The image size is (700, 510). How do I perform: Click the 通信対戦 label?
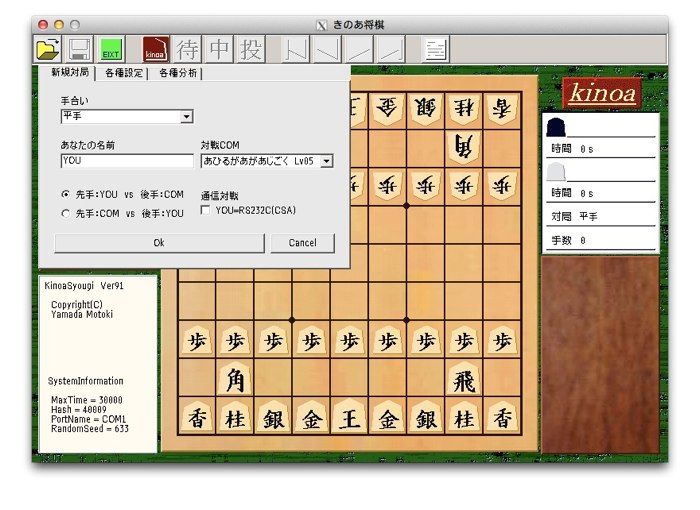coord(219,196)
